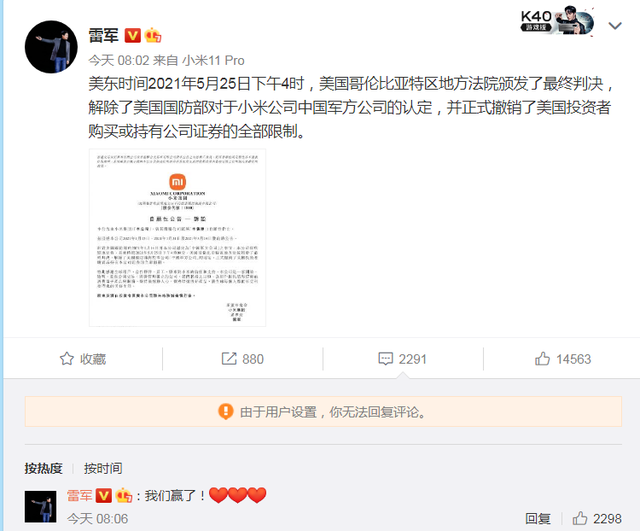This screenshot has width=640, height=531.
Task: Open Lei Jun's profile avatar on the post
Action: tap(51, 47)
